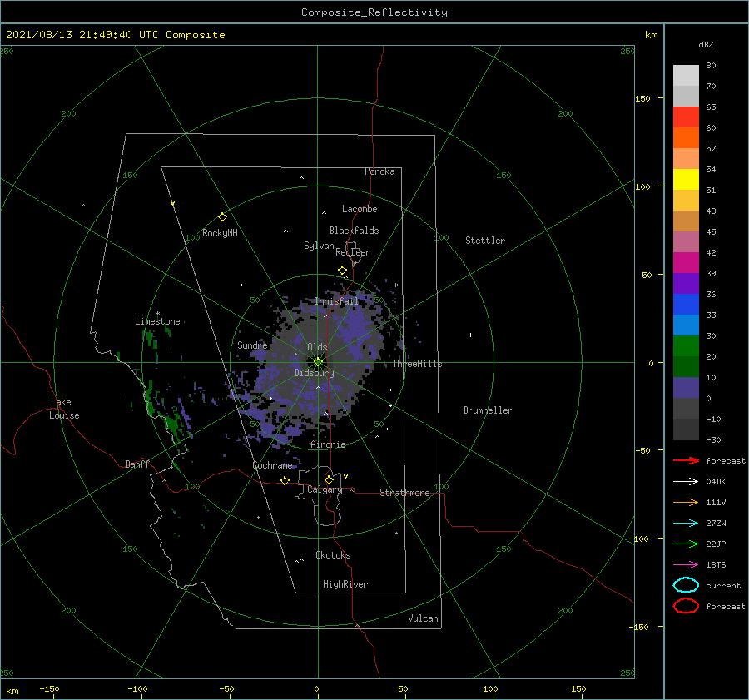Click the red forecast ellipse legend icon
This screenshot has width=749, height=700.
click(686, 606)
